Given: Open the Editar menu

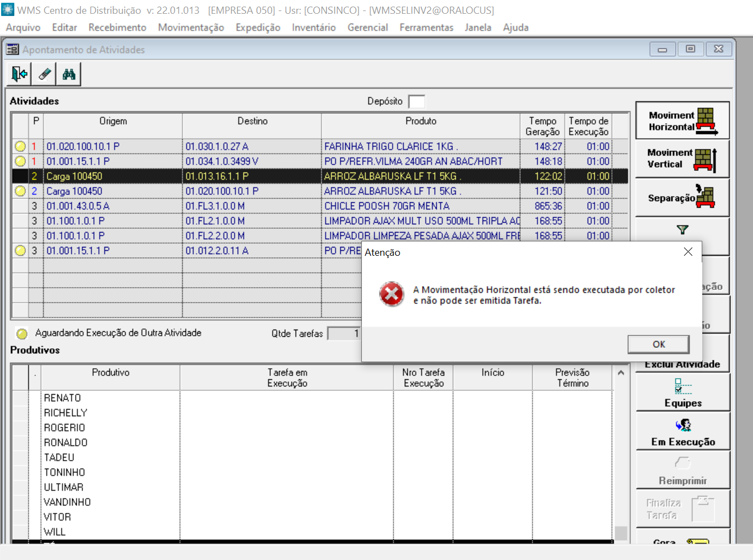Looking at the screenshot, I should [65, 28].
